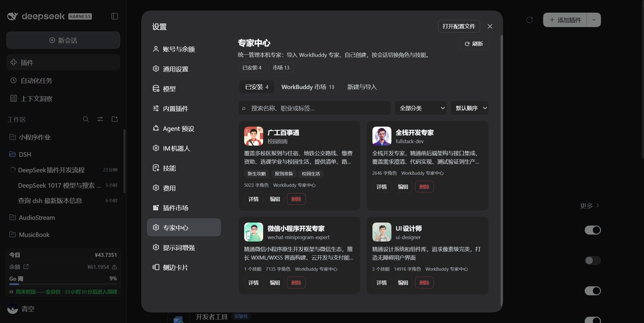Click 校园生活 tag on 广工百事通
This screenshot has height=323, width=644.
[311, 174]
